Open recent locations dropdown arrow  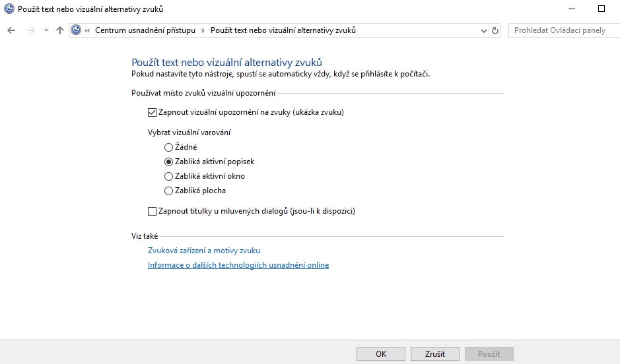click(46, 30)
